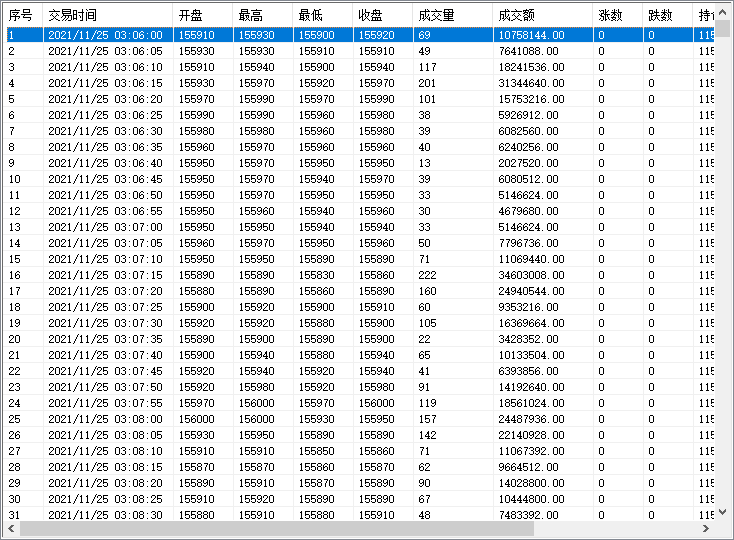This screenshot has height=540, width=734.
Task: Click the 最低 column header
Action: pyautogui.click(x=323, y=15)
